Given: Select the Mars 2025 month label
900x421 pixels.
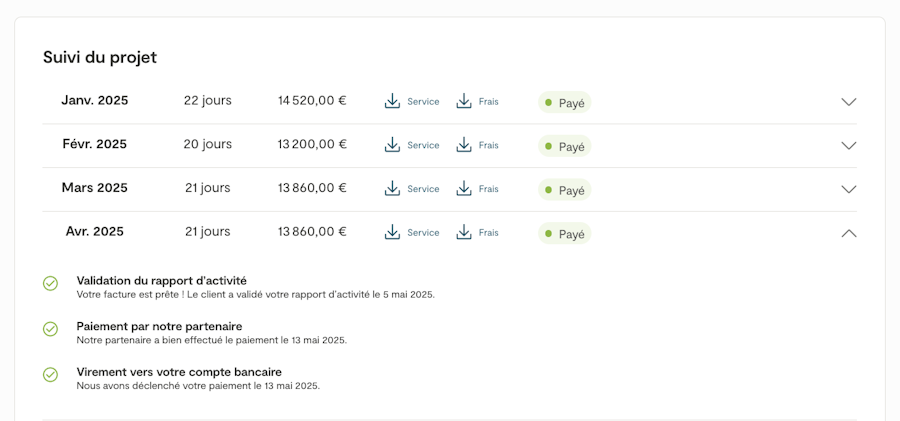Looking at the screenshot, I should tap(95, 188).
